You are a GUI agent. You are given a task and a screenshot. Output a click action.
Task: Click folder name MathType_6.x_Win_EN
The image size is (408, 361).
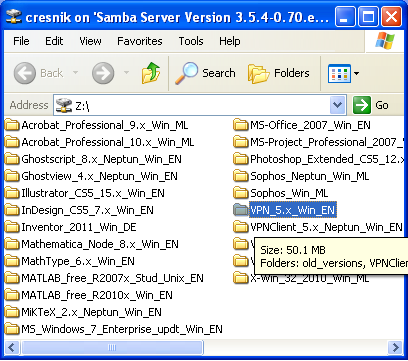pos(78,261)
